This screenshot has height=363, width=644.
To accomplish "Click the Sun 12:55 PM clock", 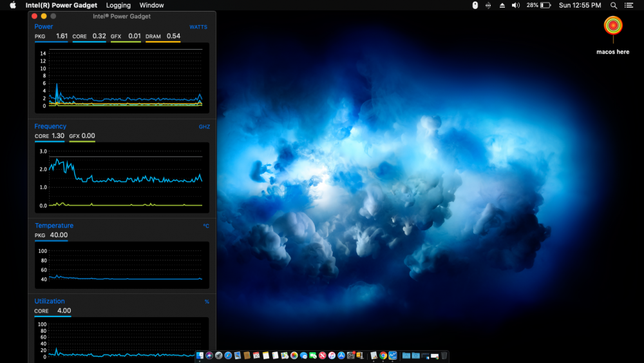I will 580,5.
